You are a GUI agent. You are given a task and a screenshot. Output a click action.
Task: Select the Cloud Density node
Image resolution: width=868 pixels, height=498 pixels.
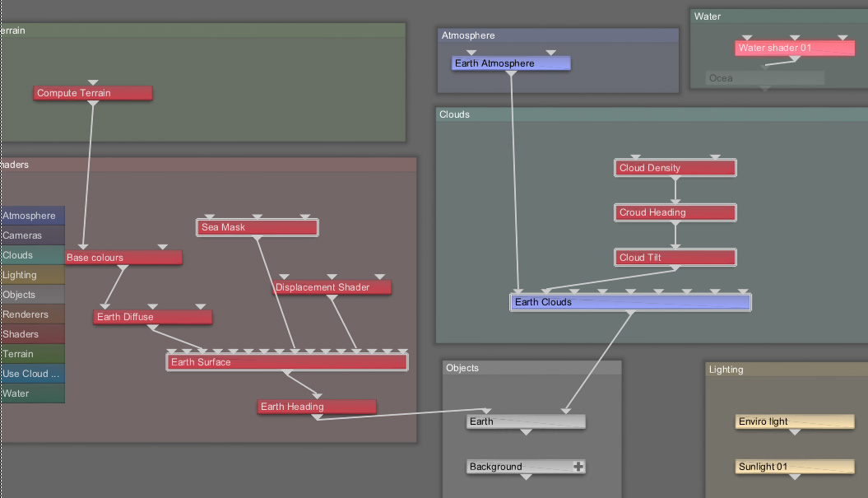point(675,168)
